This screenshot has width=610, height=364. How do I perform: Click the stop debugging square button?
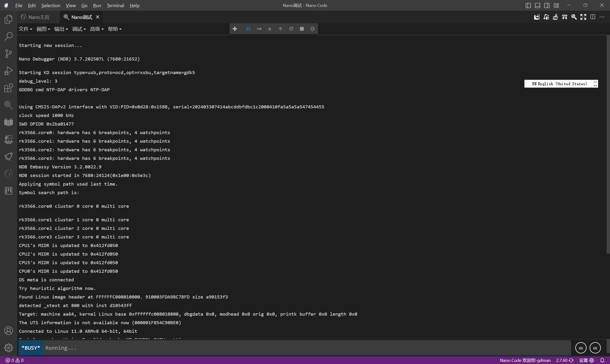302,29
